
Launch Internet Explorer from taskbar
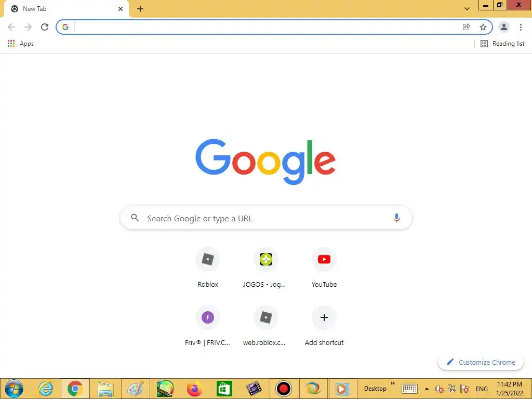click(46, 389)
